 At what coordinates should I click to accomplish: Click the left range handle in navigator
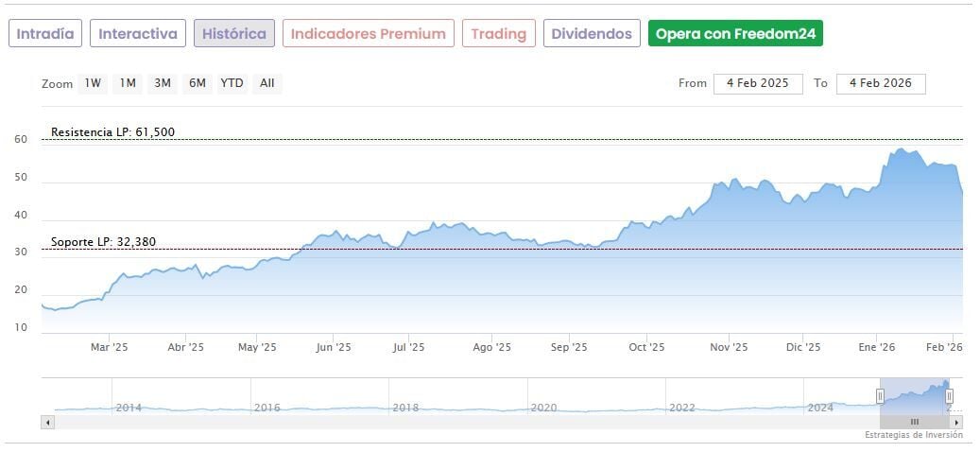(880, 396)
